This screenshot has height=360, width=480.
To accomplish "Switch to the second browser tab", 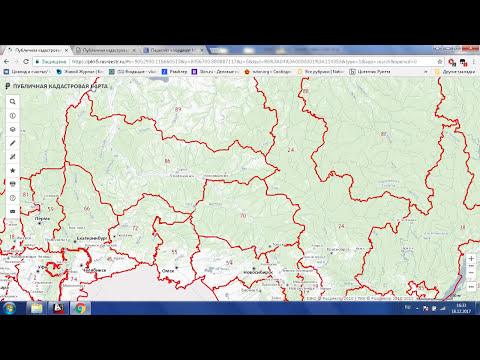I will [106, 50].
